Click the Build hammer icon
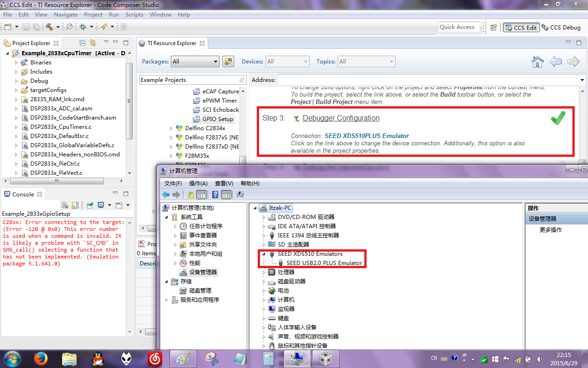 pyautogui.click(x=49, y=27)
